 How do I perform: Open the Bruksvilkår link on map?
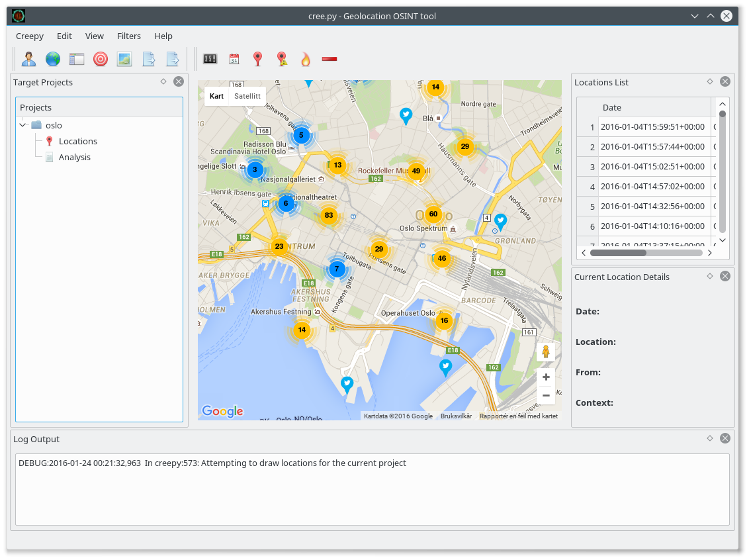(x=456, y=416)
